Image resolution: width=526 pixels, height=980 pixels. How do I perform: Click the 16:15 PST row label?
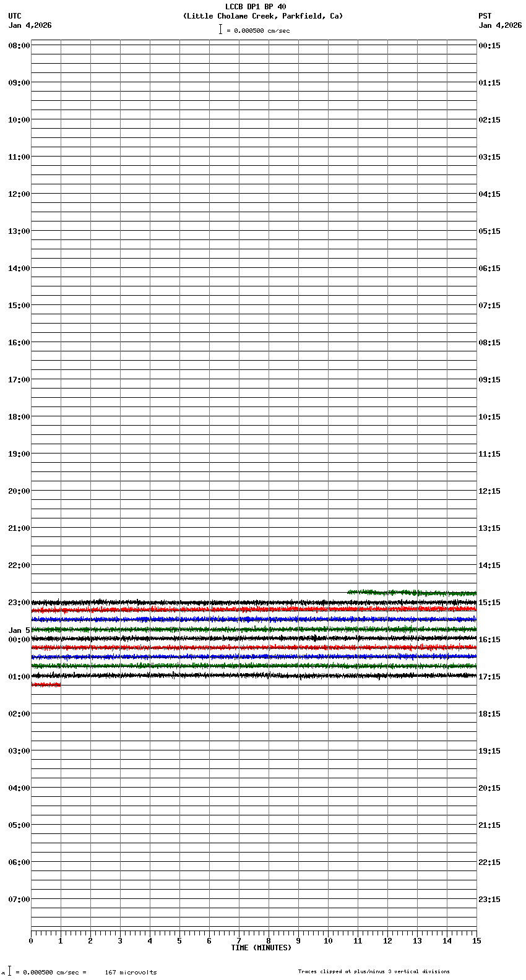(489, 640)
